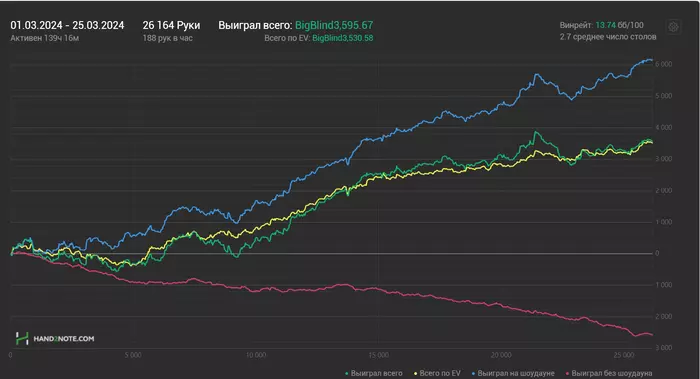Image resolution: width=700 pixels, height=379 pixels.
Task: Click the winrate value 13.74 бб/100
Action: coord(620,25)
